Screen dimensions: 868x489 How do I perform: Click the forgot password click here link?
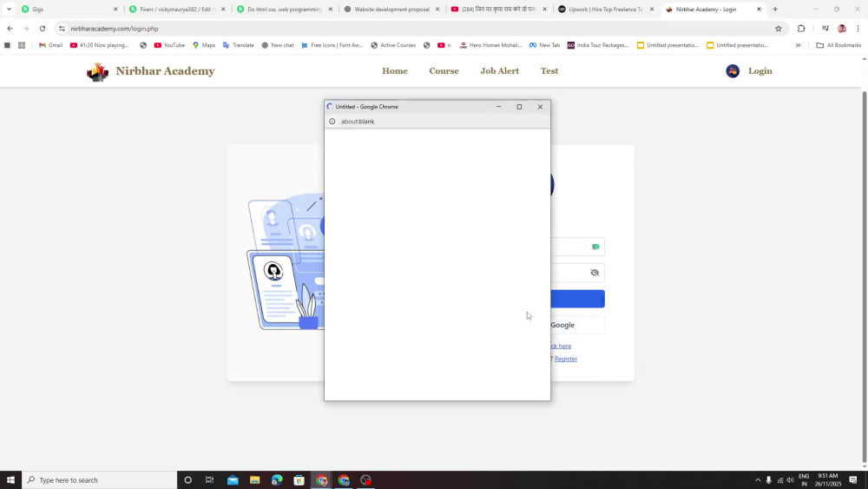[562, 346]
